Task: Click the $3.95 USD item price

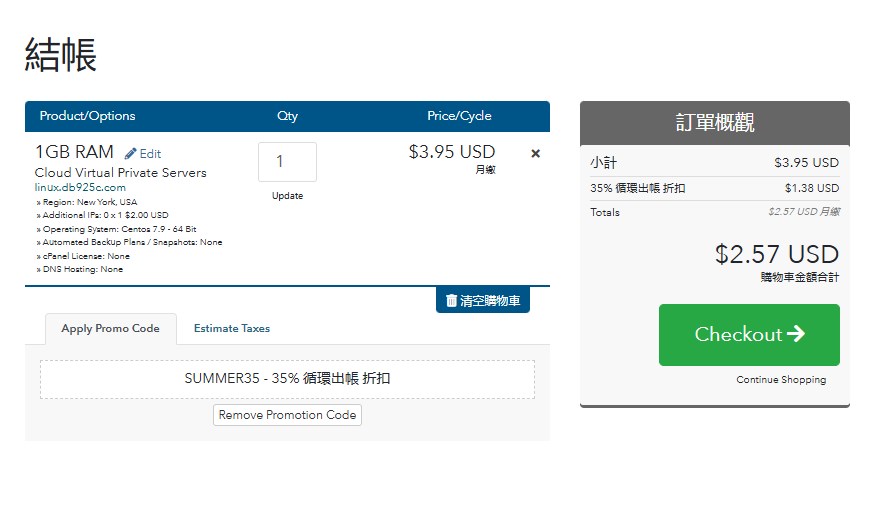Action: coord(452,153)
